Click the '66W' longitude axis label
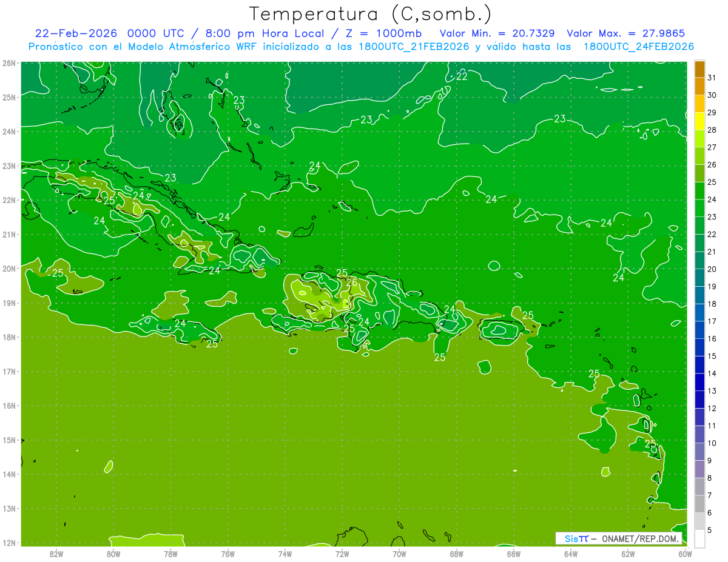The image size is (728, 562). pyautogui.click(x=514, y=553)
